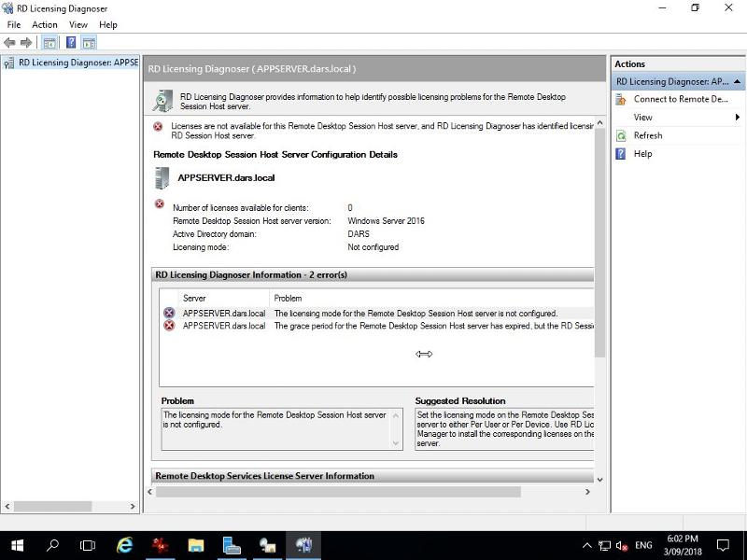Open the Windows Start menu
Screen dimensions: 747x560
tap(17, 546)
